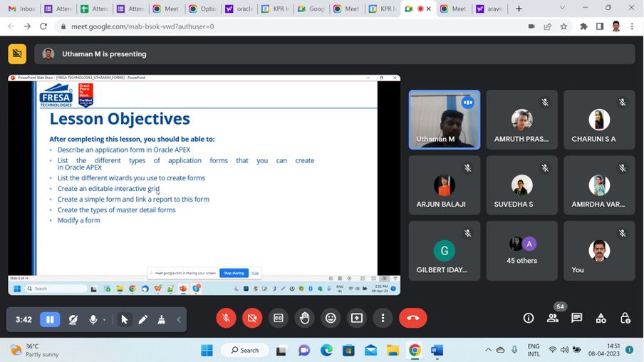Share this page icon in address bar

(548, 26)
